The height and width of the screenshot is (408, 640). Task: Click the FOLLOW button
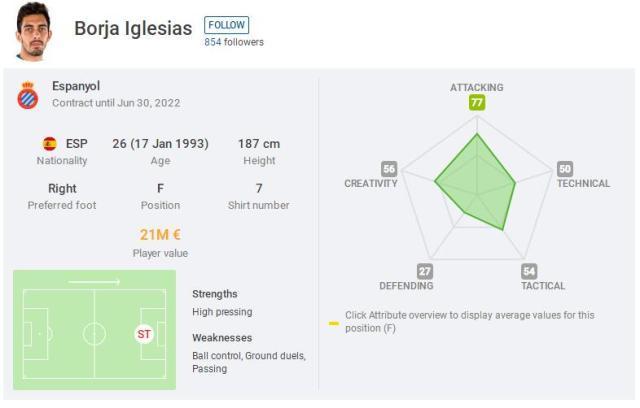[x=227, y=25]
